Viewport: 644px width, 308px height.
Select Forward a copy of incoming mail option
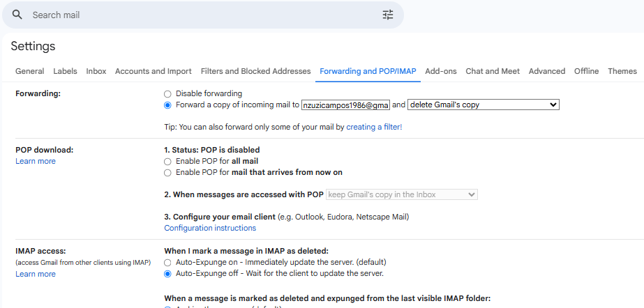(x=167, y=105)
